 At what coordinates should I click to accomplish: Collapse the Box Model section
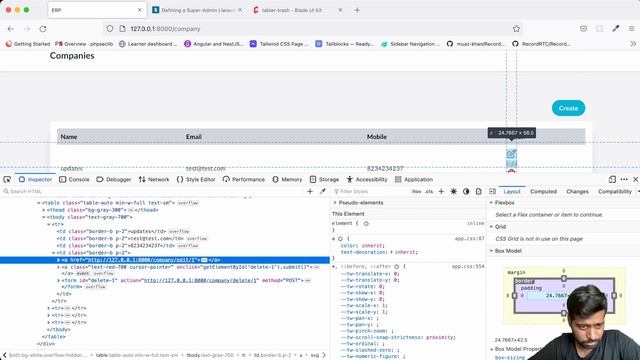pos(491,251)
